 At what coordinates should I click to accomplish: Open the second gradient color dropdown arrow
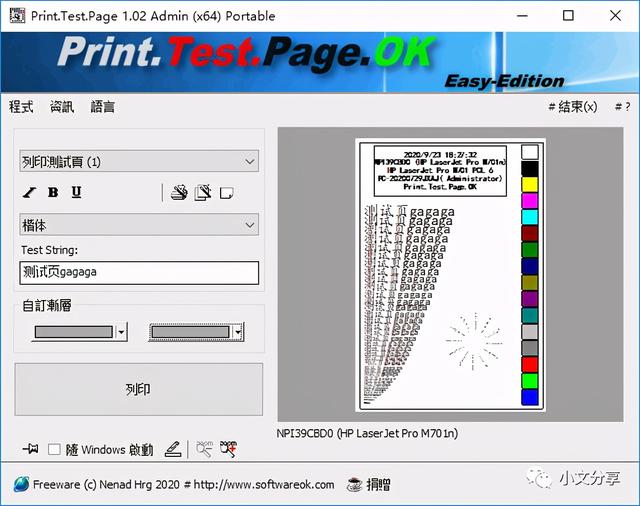238,332
